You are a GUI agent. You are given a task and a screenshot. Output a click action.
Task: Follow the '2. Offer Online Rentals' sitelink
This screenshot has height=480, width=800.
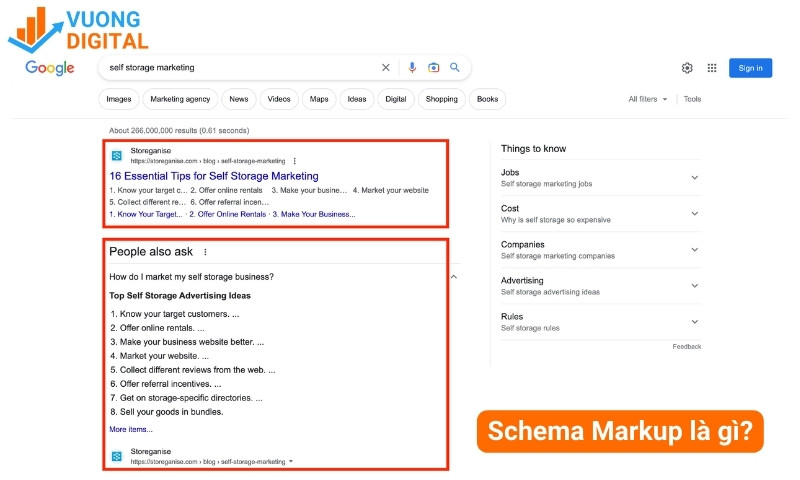tap(228, 214)
